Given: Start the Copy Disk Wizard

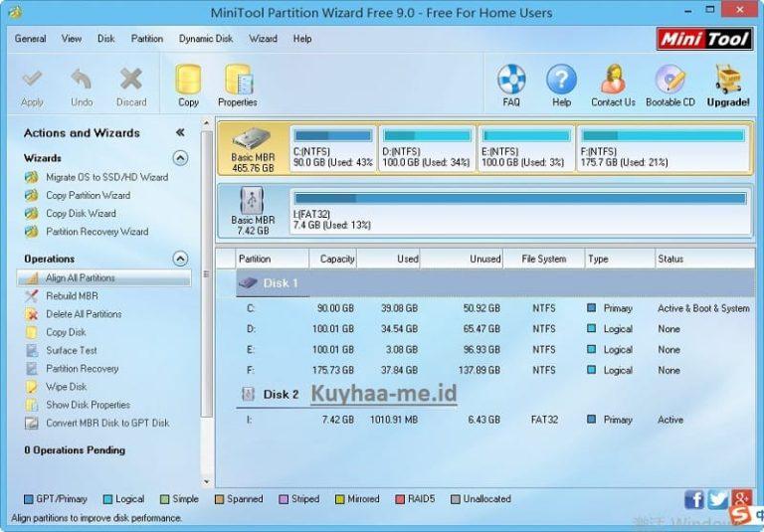Looking at the screenshot, I should coord(81,214).
